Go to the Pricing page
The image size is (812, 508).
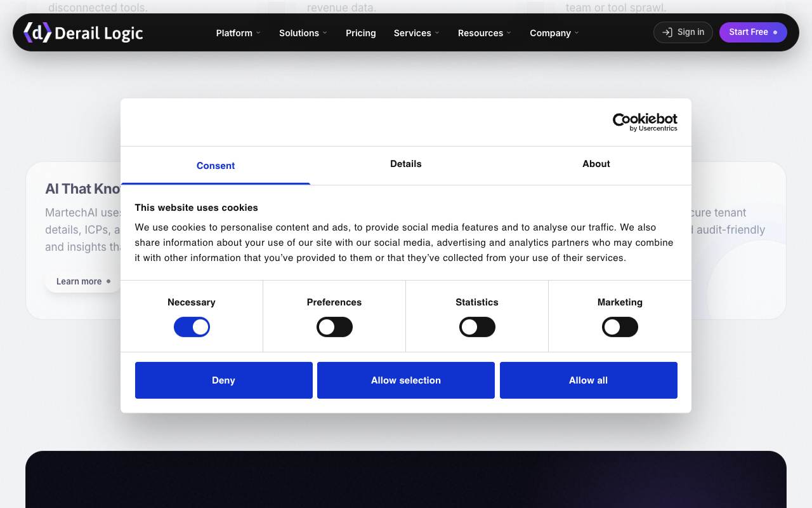coord(361,33)
